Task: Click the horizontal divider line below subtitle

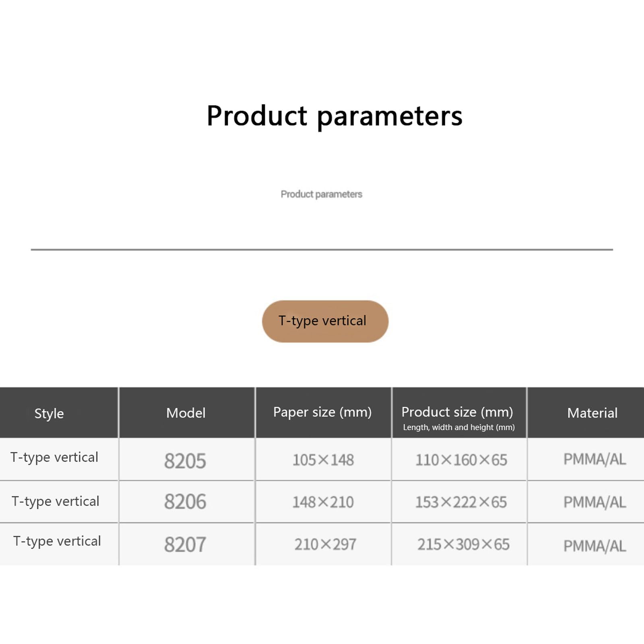Action: click(x=322, y=250)
